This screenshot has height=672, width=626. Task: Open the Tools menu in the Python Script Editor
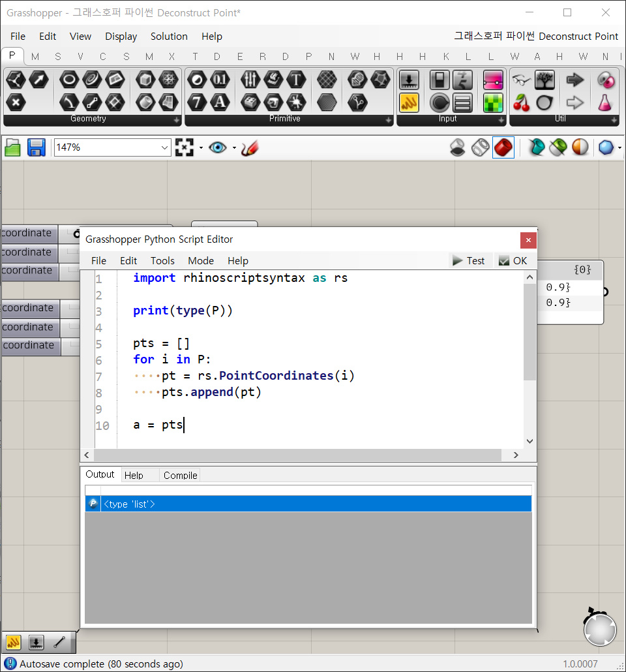[x=162, y=260]
